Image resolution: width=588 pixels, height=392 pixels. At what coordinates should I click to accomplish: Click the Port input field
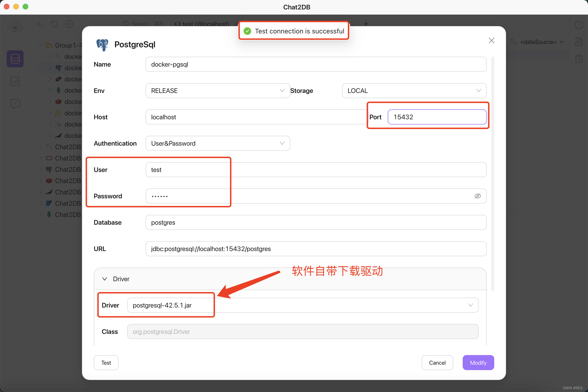coord(437,117)
